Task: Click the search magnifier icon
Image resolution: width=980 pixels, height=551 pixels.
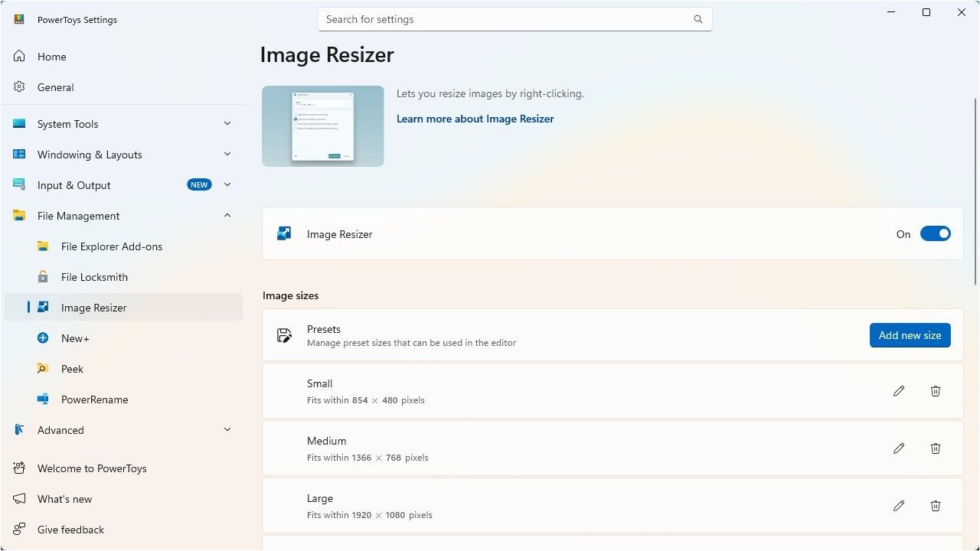Action: [697, 19]
